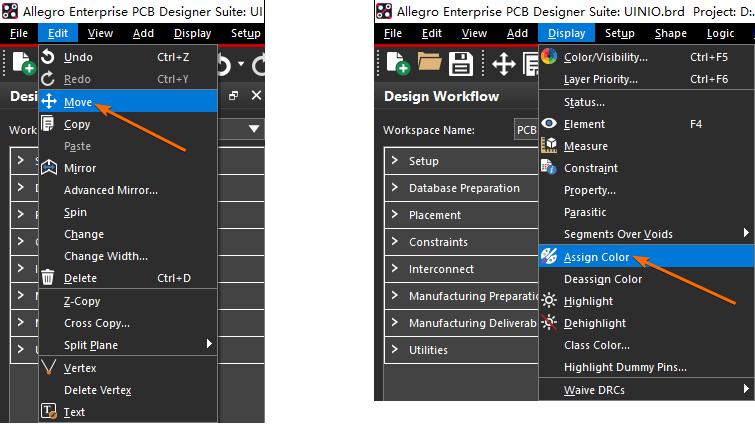Select Move in the Edit menu
The width and height of the screenshot is (755, 424).
tap(78, 102)
